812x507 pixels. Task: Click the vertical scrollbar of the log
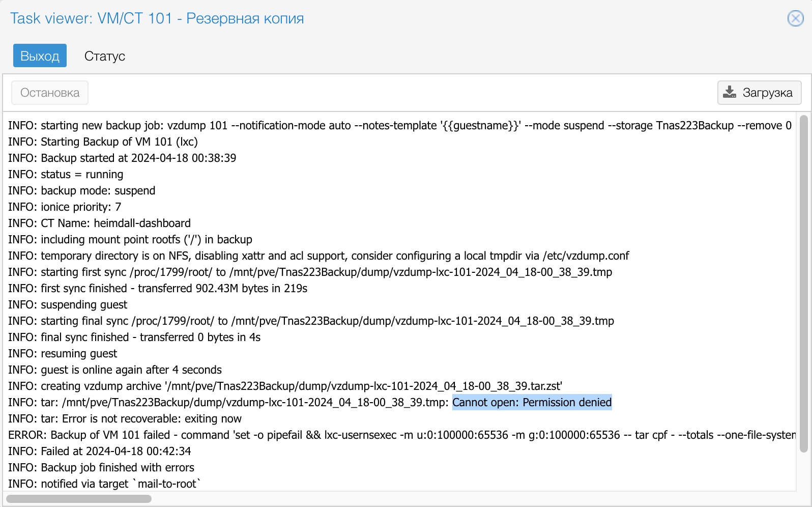pos(803,284)
